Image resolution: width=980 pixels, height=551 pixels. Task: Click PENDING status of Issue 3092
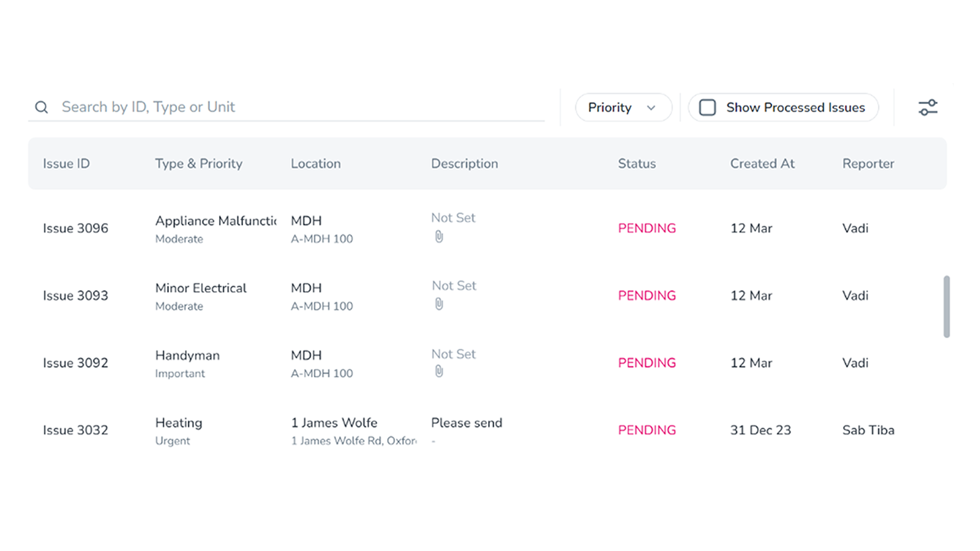[647, 363]
